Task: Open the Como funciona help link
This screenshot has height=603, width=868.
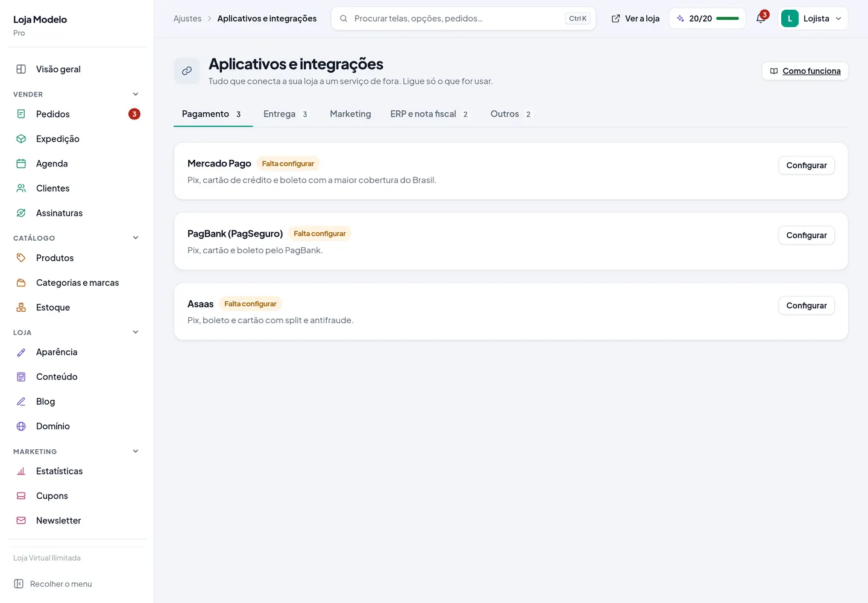Action: (805, 71)
